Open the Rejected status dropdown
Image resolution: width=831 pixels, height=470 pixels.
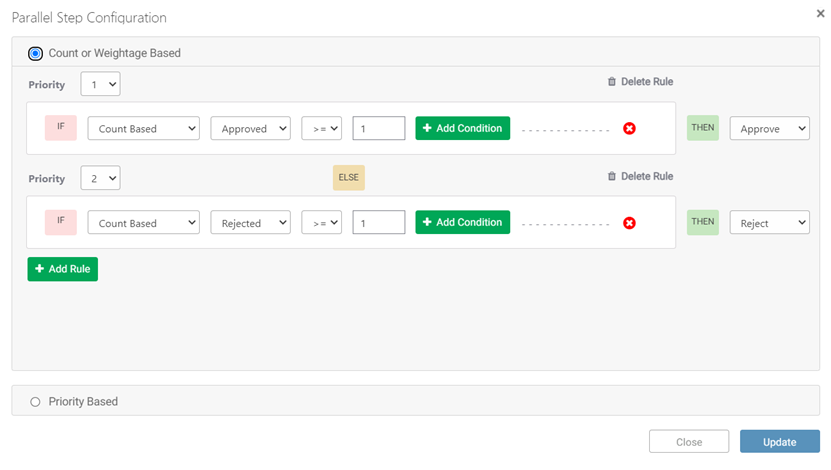pos(250,223)
